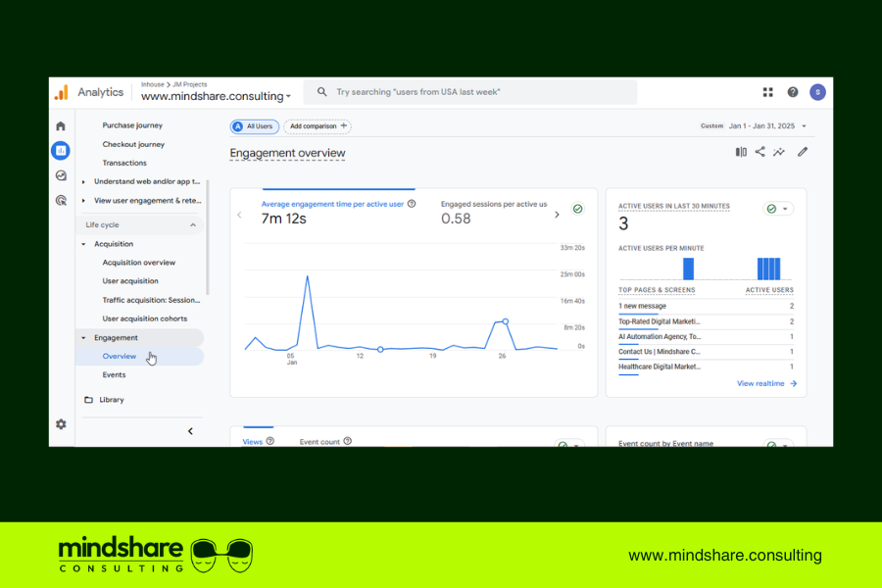Click the chart data point near Jan 26
The width and height of the screenshot is (882, 588).
(506, 321)
